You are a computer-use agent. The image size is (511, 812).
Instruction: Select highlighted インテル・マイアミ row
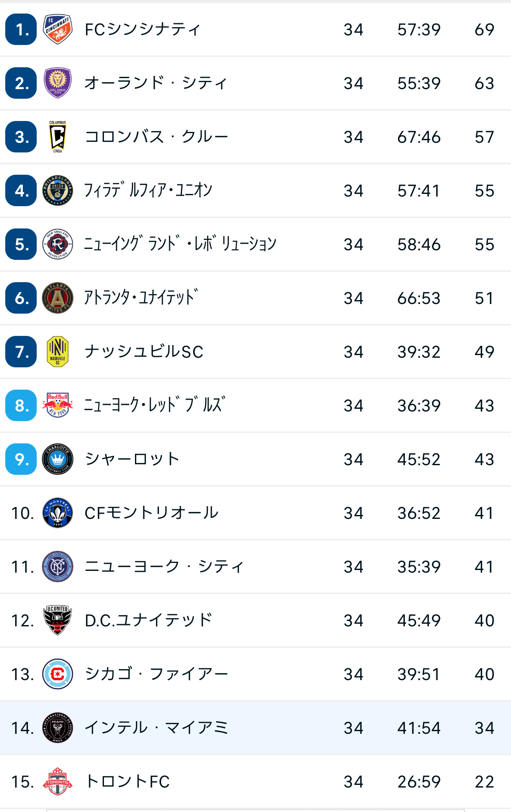pyautogui.click(x=255, y=728)
